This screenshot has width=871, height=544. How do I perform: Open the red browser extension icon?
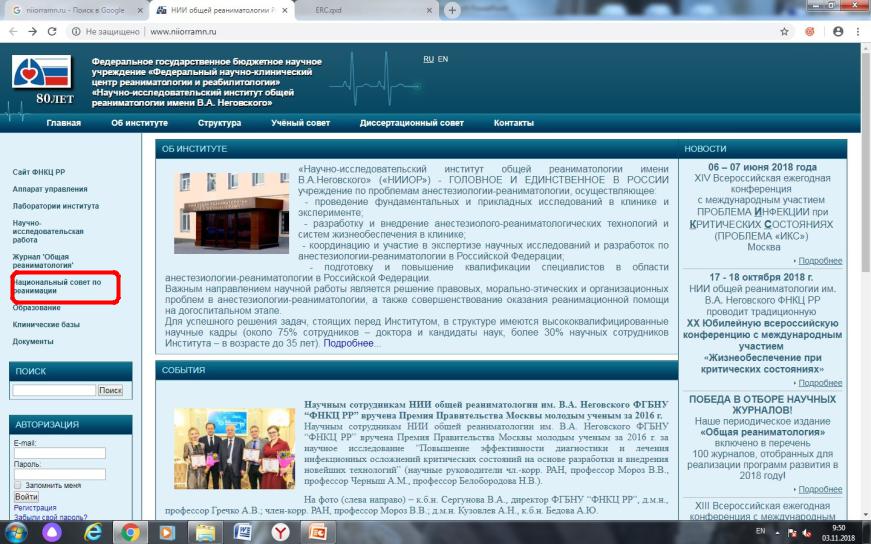810,32
